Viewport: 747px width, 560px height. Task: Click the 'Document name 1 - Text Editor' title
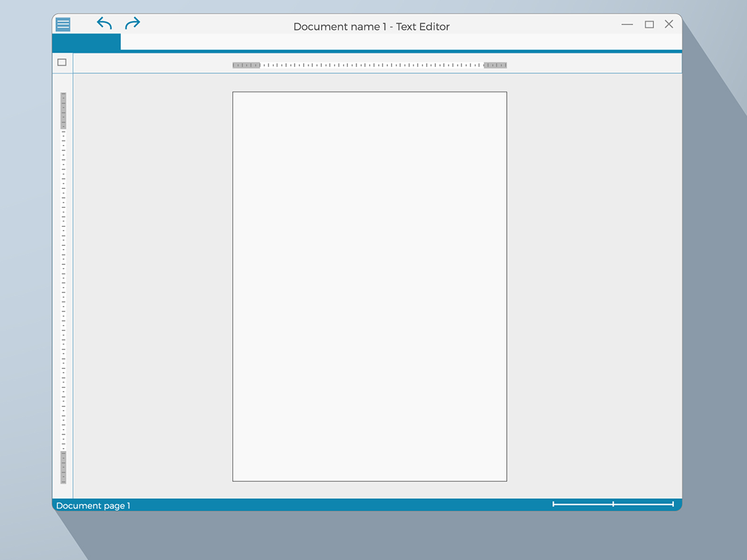(372, 27)
